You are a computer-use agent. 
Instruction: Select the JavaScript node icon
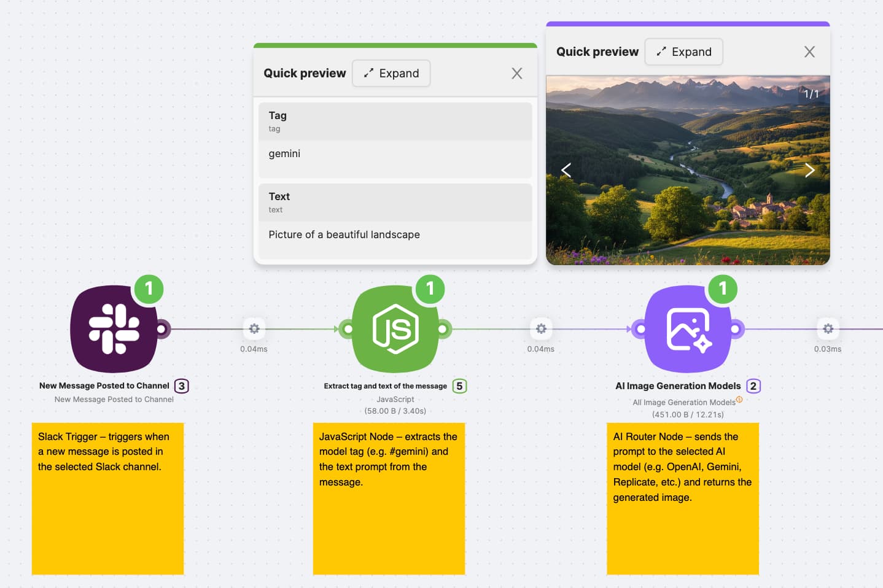(395, 329)
